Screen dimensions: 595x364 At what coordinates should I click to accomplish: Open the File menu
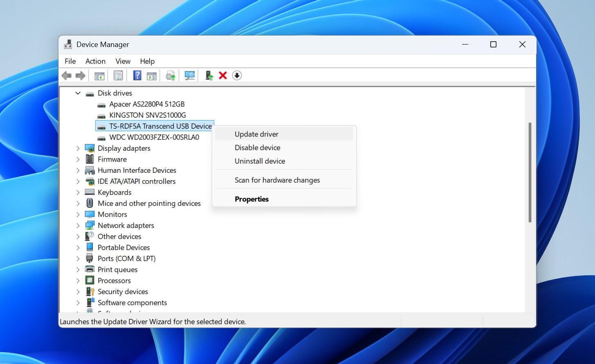[x=70, y=61]
